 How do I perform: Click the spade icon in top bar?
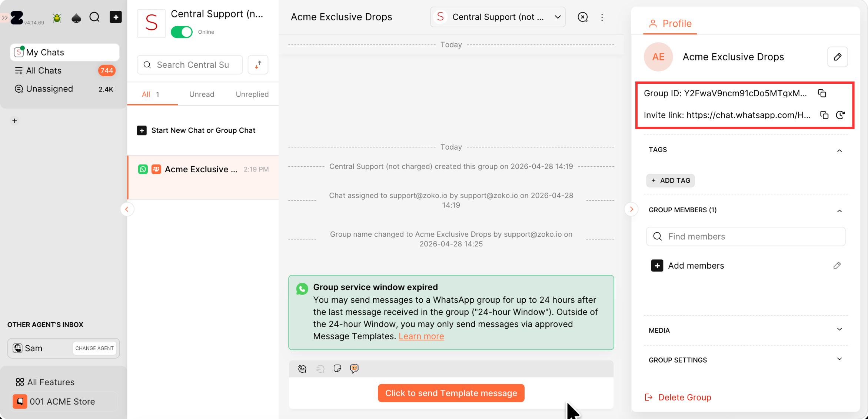(x=76, y=17)
